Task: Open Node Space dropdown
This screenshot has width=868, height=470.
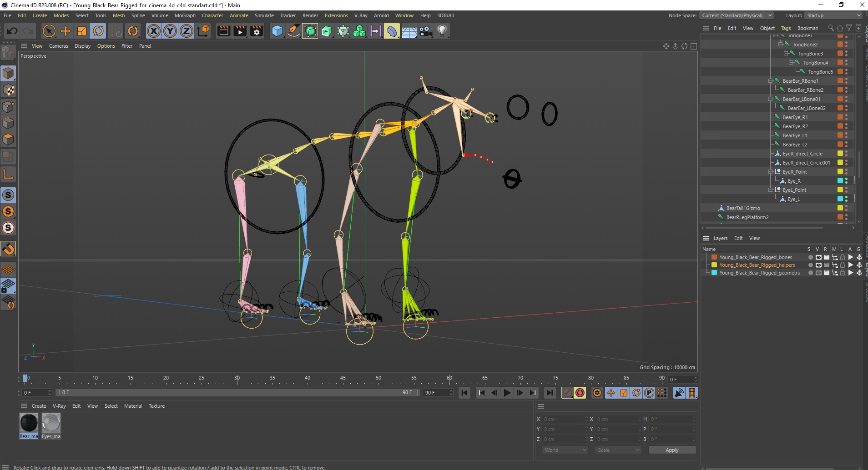Action: [737, 15]
